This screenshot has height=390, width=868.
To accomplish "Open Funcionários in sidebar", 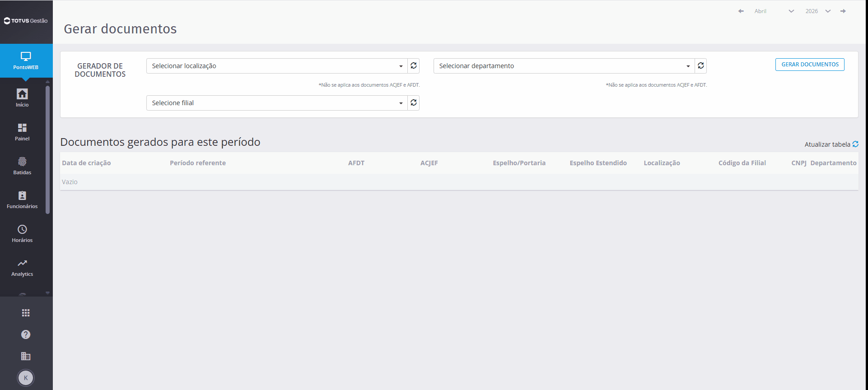I will tap(22, 200).
